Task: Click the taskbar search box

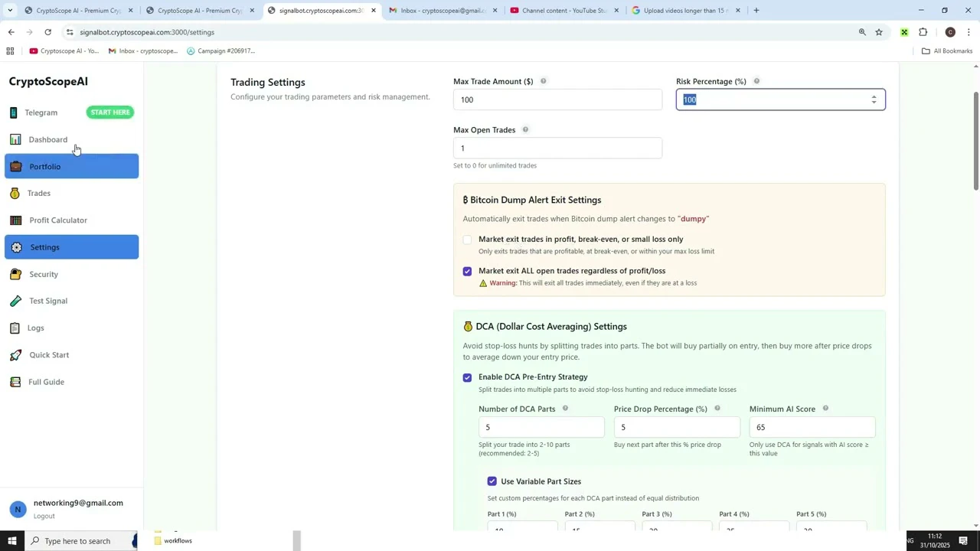Action: [80, 541]
